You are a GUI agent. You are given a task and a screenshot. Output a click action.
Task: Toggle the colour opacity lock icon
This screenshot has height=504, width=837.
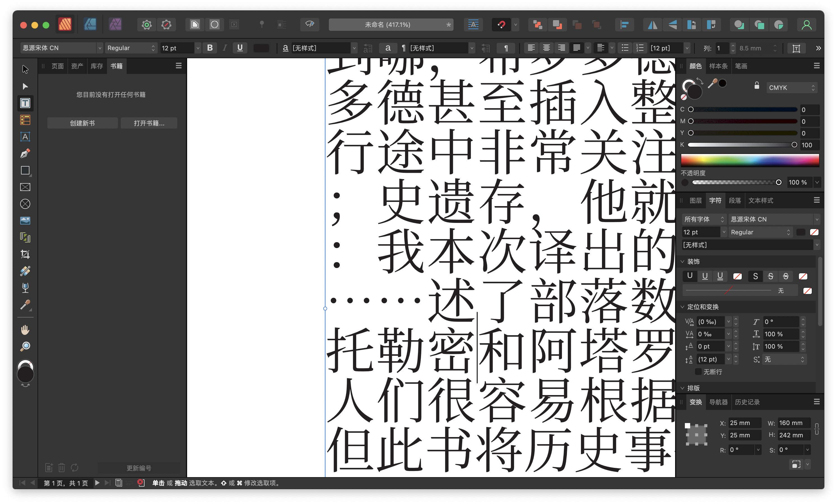click(x=757, y=85)
